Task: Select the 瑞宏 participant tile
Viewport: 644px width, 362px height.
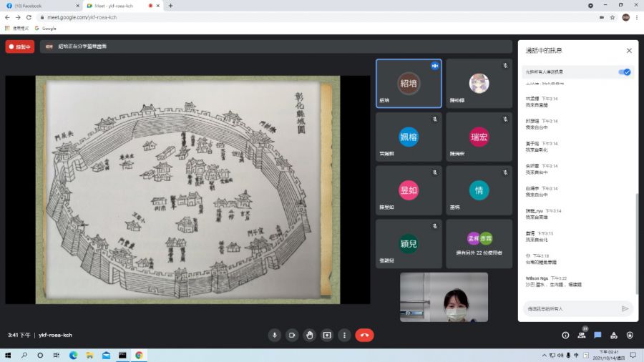Action: click(x=479, y=137)
